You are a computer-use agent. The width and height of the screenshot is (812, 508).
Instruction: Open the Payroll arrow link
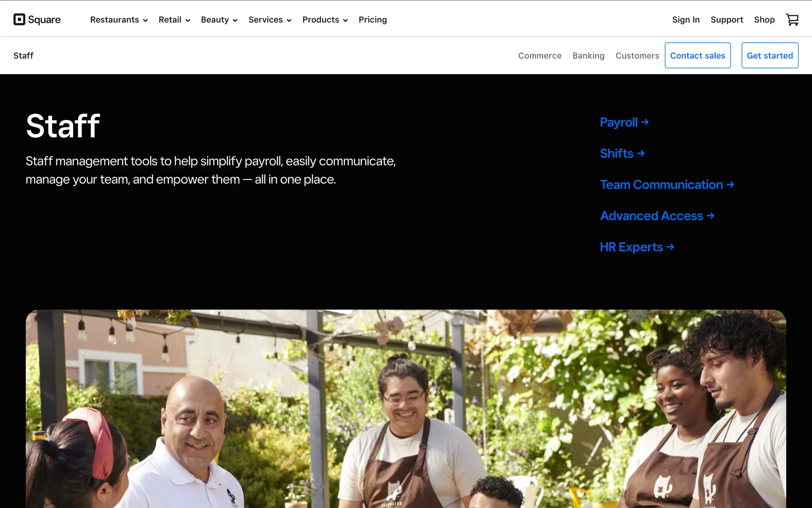(x=624, y=122)
